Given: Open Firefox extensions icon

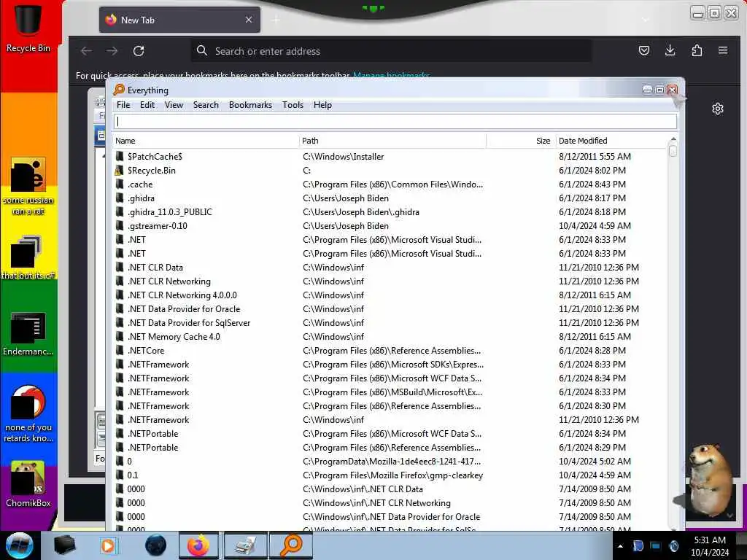Looking at the screenshot, I should click(x=697, y=50).
